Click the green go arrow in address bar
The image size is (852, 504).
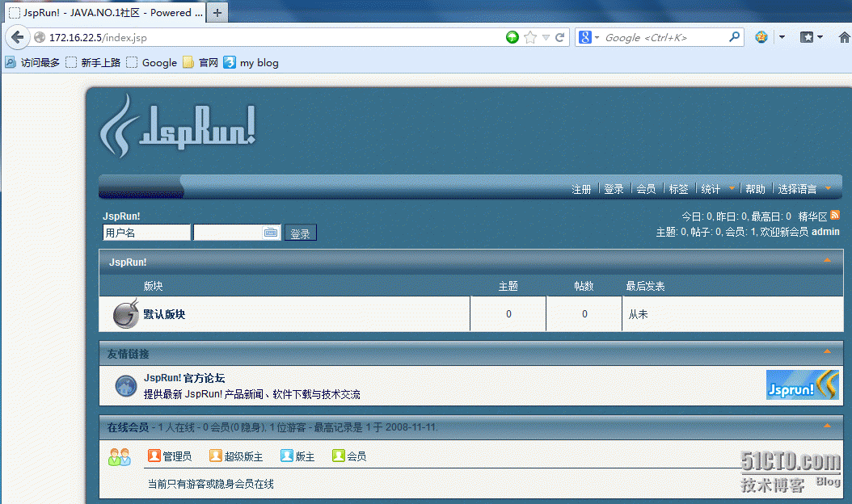(x=512, y=37)
